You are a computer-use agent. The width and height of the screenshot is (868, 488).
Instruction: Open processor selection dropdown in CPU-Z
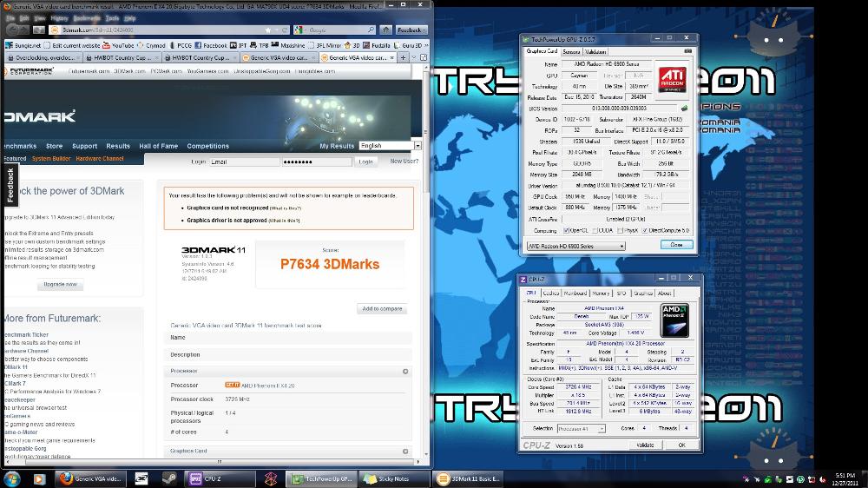coord(582,429)
